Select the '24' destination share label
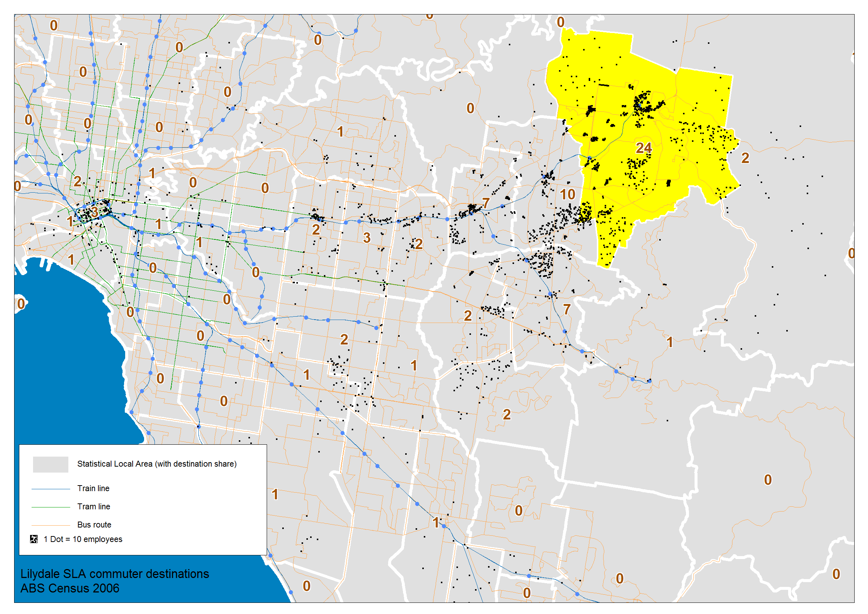Image resolution: width=868 pixels, height=614 pixels. (x=643, y=148)
